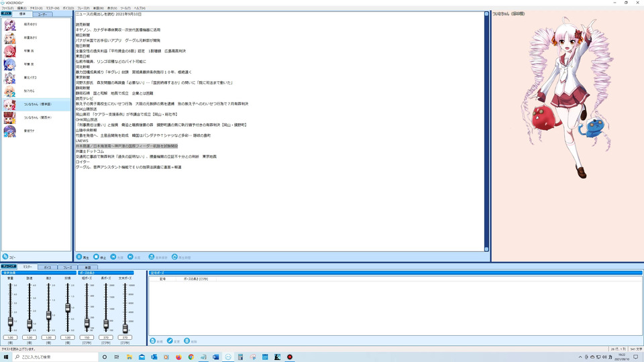Click the 高さ (pitch) slider handle
The width and height of the screenshot is (644, 362).
point(48,315)
